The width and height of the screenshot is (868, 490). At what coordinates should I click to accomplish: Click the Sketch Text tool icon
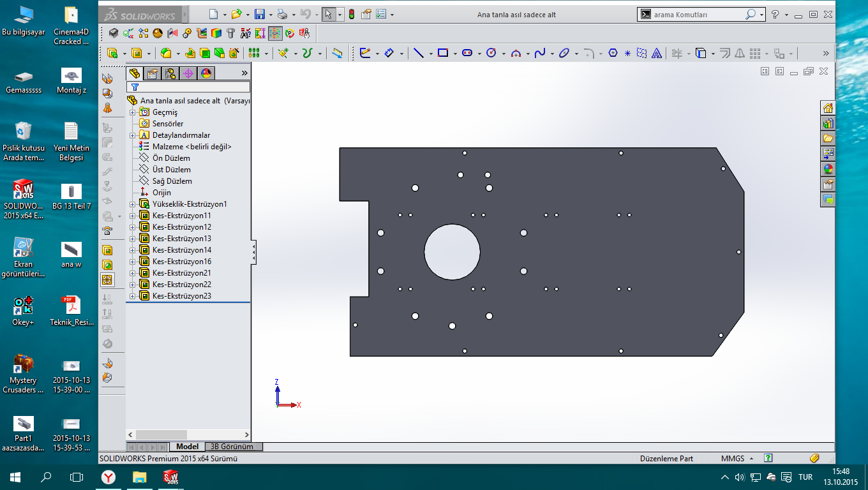click(656, 54)
